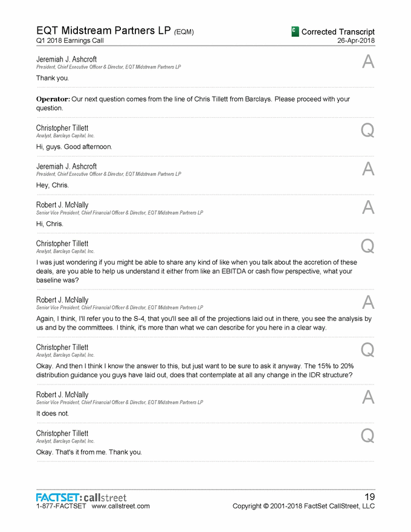This screenshot has width=411, height=532.
Task: Click the Q marker beside "That's it from me"
Action: click(x=367, y=436)
